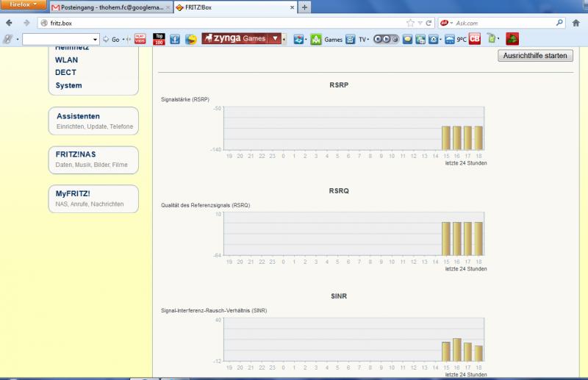
Task: Open the TV toolbar dropdown
Action: [364, 40]
